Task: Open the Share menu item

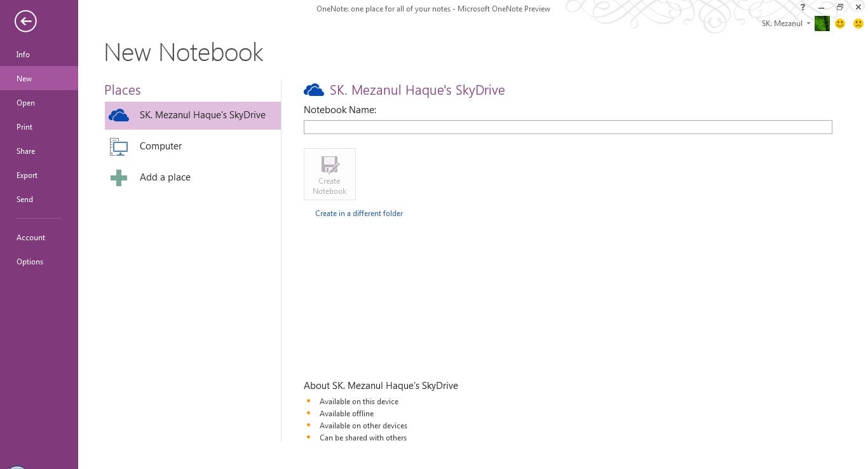Action: (39, 151)
